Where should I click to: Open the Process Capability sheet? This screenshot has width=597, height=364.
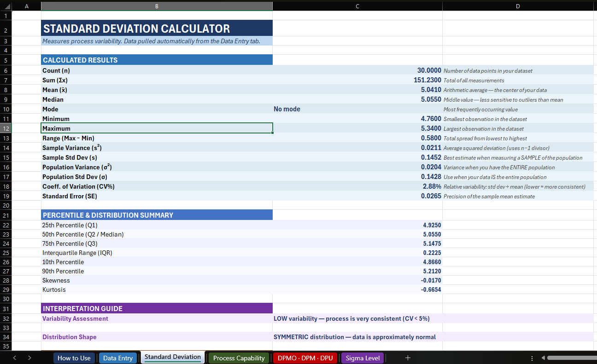click(x=239, y=357)
